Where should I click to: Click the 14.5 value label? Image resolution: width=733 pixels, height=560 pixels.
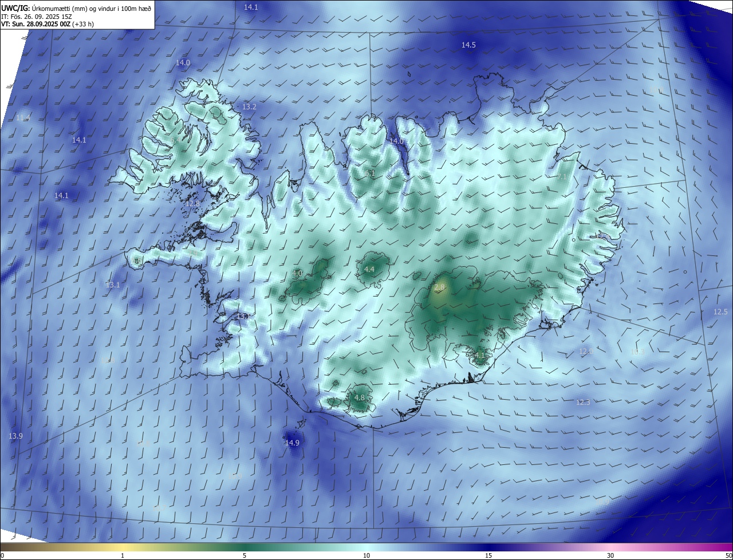(x=468, y=45)
